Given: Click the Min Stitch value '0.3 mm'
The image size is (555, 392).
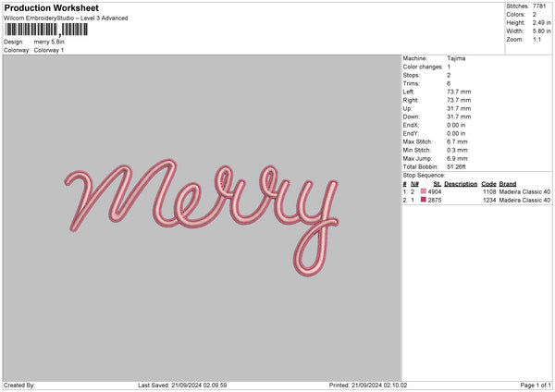Looking at the screenshot, I should [457, 150].
